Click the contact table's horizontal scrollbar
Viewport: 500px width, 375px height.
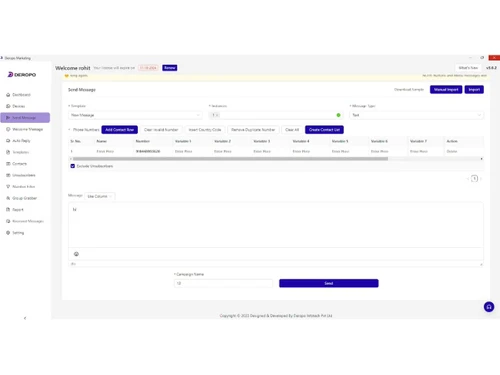[x=230, y=159]
